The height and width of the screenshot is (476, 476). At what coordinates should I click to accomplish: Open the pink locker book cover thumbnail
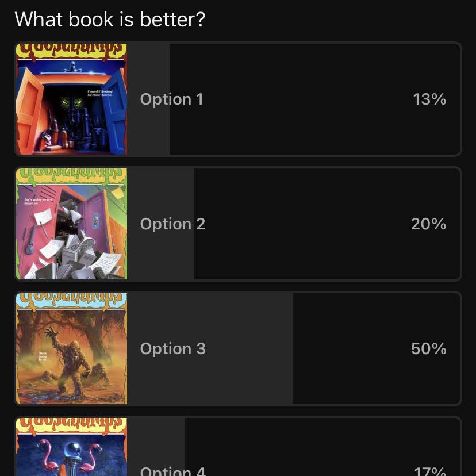tap(71, 224)
